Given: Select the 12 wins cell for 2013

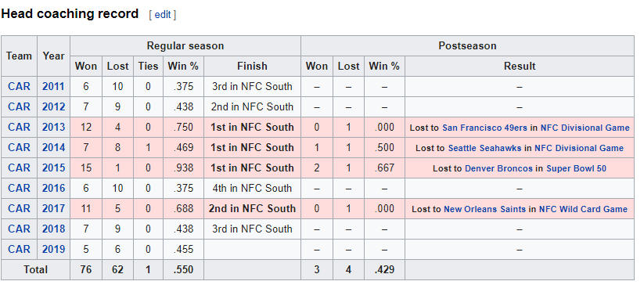Looking at the screenshot, I should click(86, 128).
